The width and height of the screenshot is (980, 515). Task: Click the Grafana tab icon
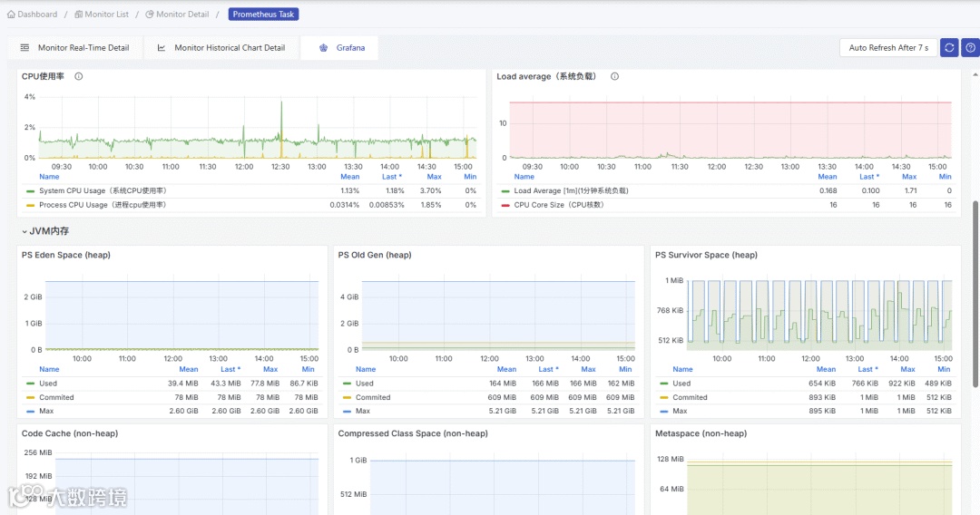pos(323,47)
